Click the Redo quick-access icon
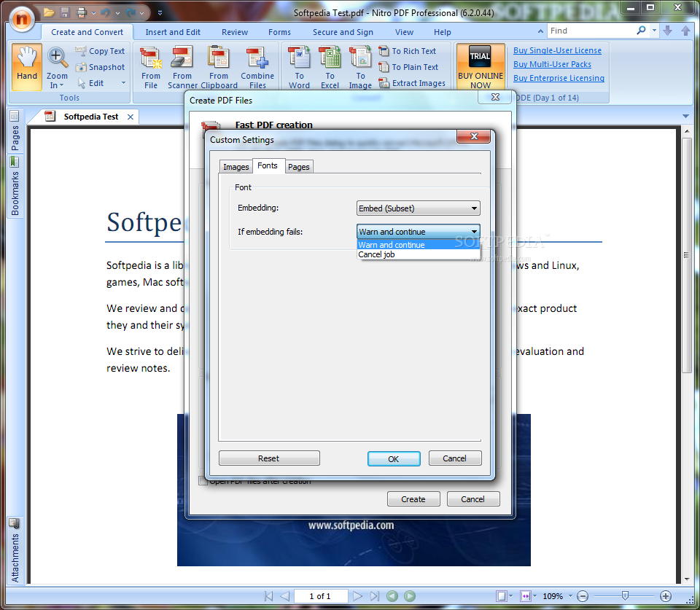 131,13
